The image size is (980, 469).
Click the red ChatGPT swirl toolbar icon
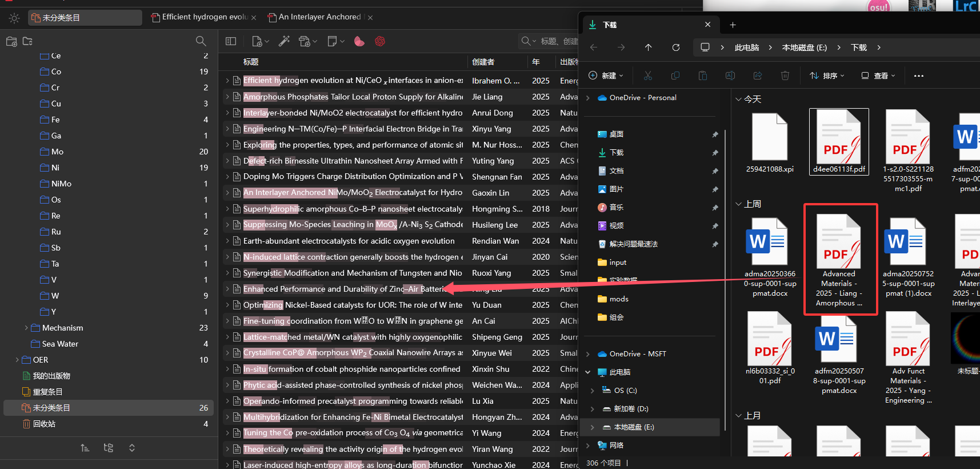point(380,41)
